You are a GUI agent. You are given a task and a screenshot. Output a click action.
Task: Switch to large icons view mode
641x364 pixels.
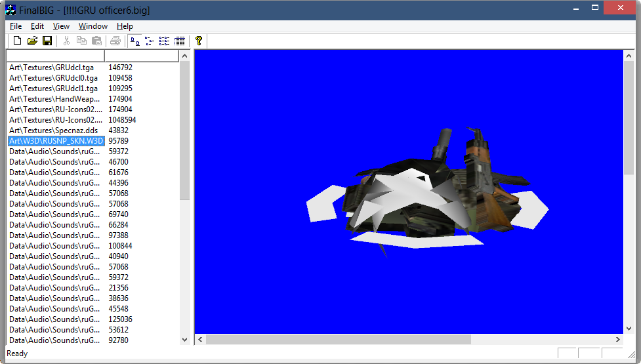point(134,41)
